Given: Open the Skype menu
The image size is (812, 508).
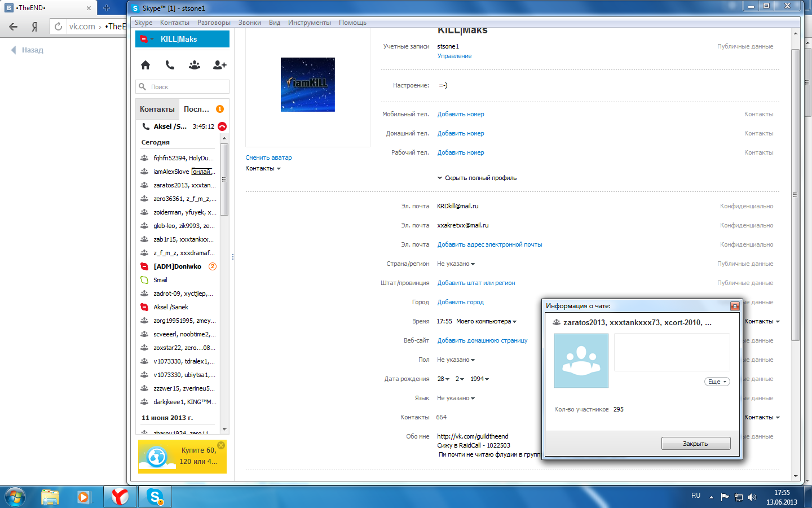Looking at the screenshot, I should (x=143, y=23).
